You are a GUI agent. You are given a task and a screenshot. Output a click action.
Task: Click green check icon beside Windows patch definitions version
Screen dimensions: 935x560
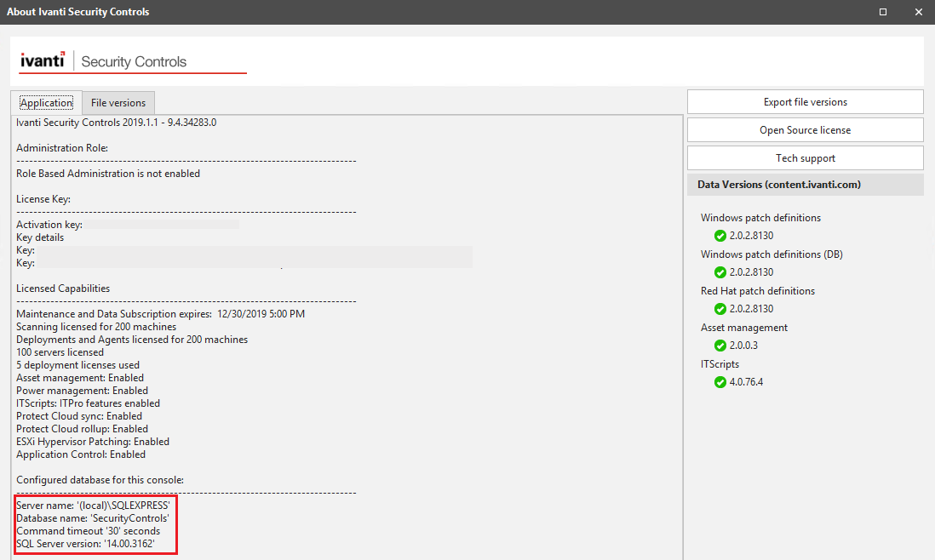tap(720, 236)
